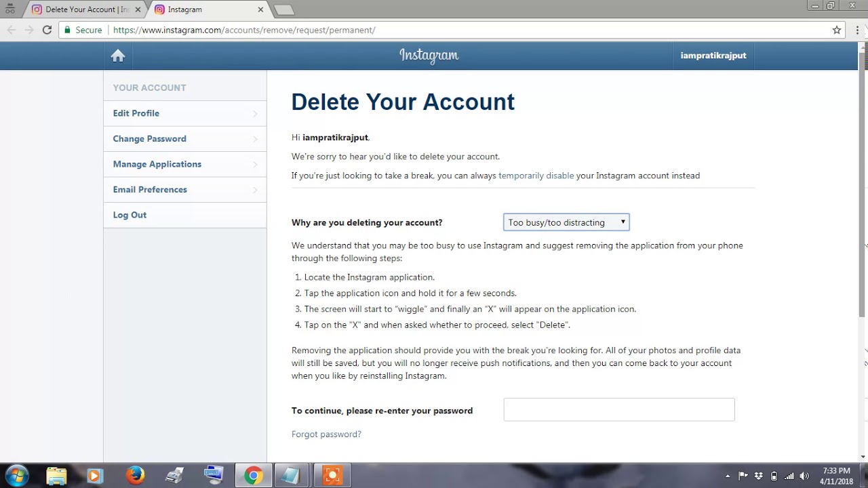Close the Delete Your Account tab
This screenshot has width=868, height=488.
(x=138, y=9)
